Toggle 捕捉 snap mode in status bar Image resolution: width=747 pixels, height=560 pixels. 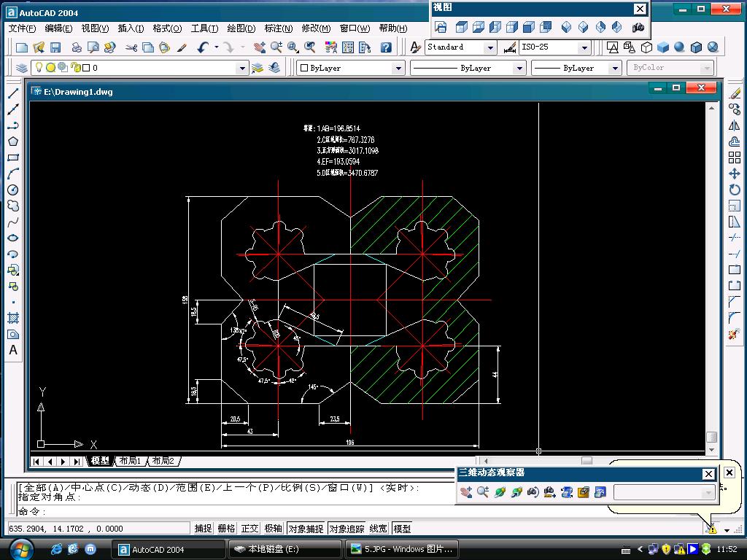(203, 529)
